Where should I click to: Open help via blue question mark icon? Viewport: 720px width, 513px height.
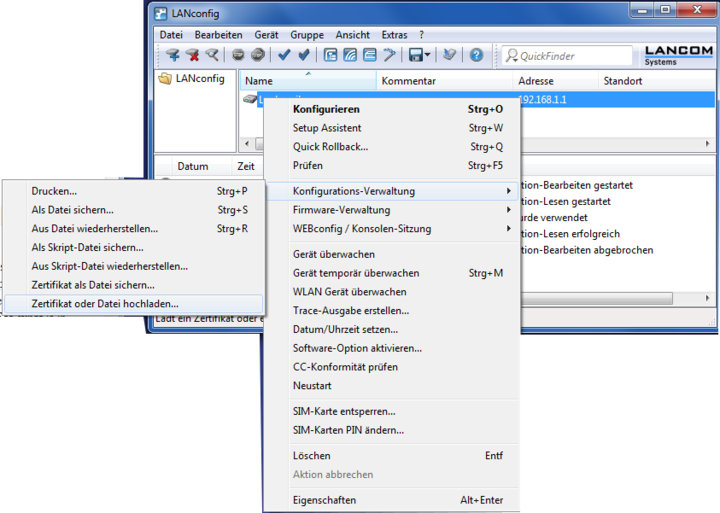click(x=476, y=55)
